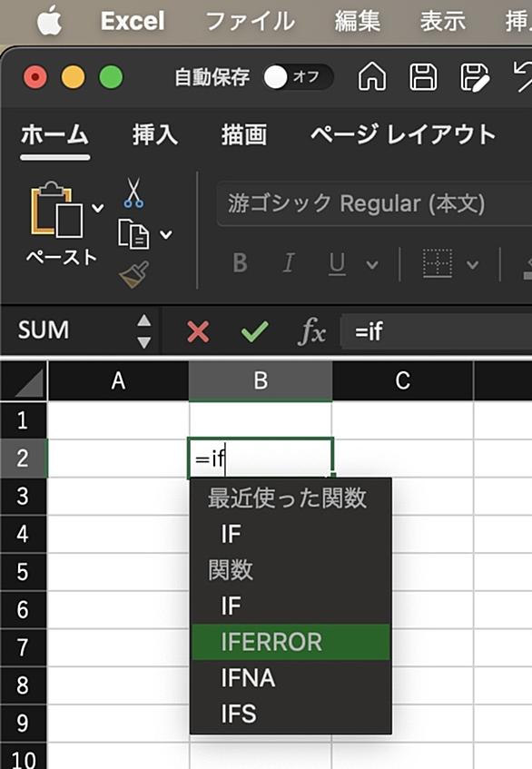
Task: Toggle Bold formatting
Action: click(x=240, y=263)
